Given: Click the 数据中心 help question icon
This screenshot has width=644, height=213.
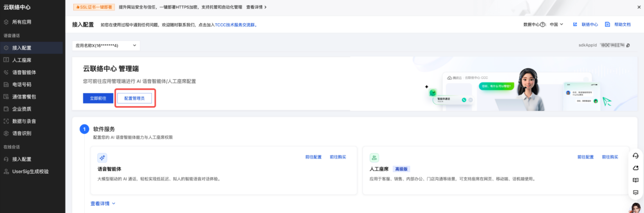Looking at the screenshot, I should pyautogui.click(x=543, y=24).
